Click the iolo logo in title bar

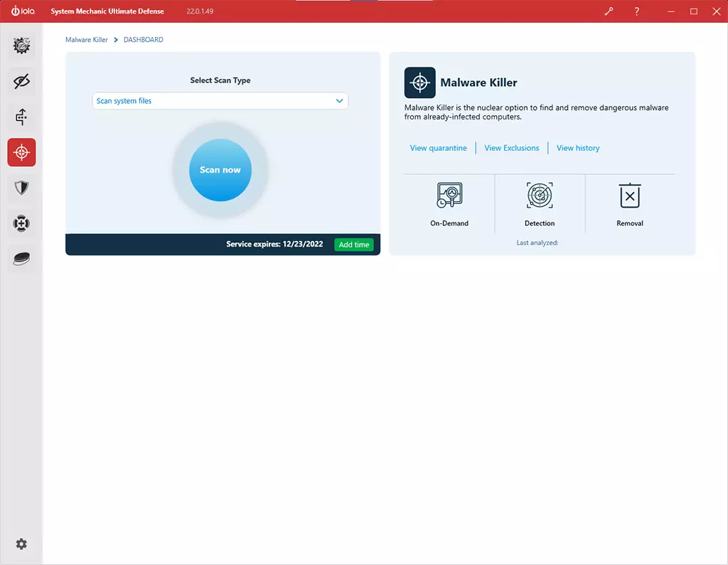click(x=23, y=11)
